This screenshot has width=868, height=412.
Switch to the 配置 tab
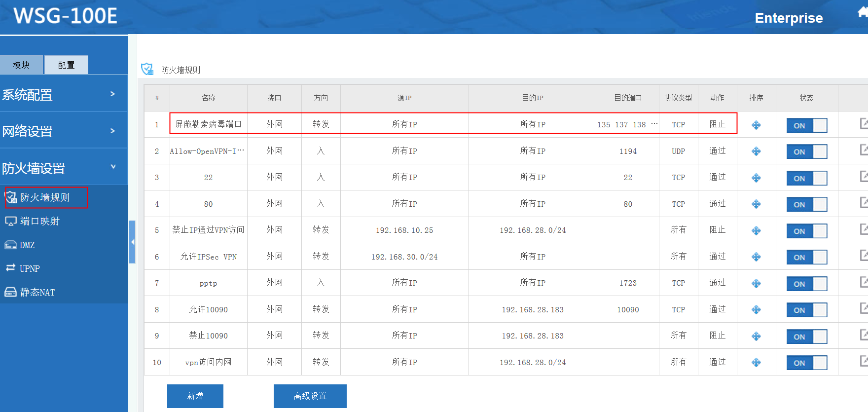pos(66,65)
